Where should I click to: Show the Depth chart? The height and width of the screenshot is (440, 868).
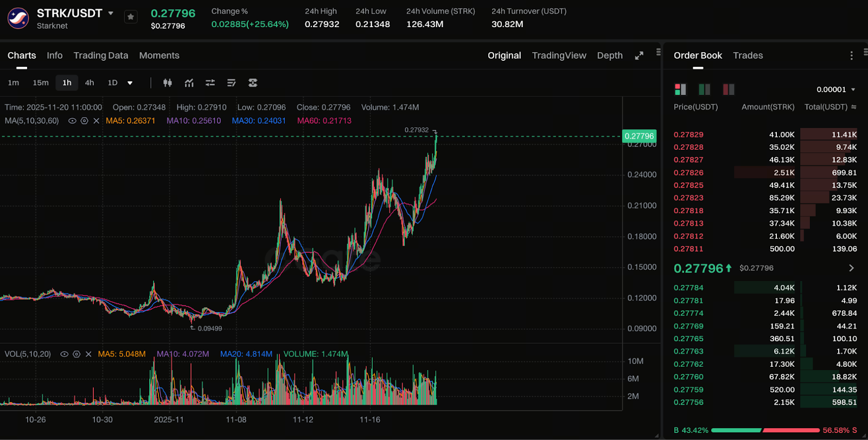click(610, 55)
